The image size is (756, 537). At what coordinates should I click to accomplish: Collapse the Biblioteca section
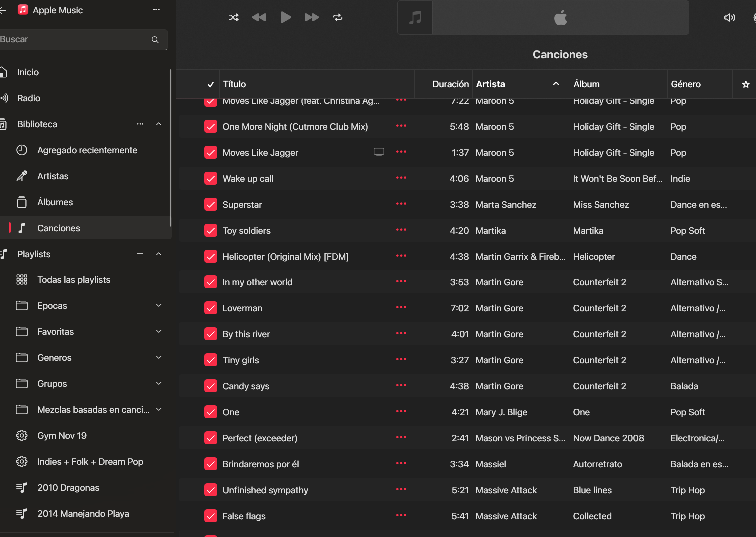(x=159, y=124)
